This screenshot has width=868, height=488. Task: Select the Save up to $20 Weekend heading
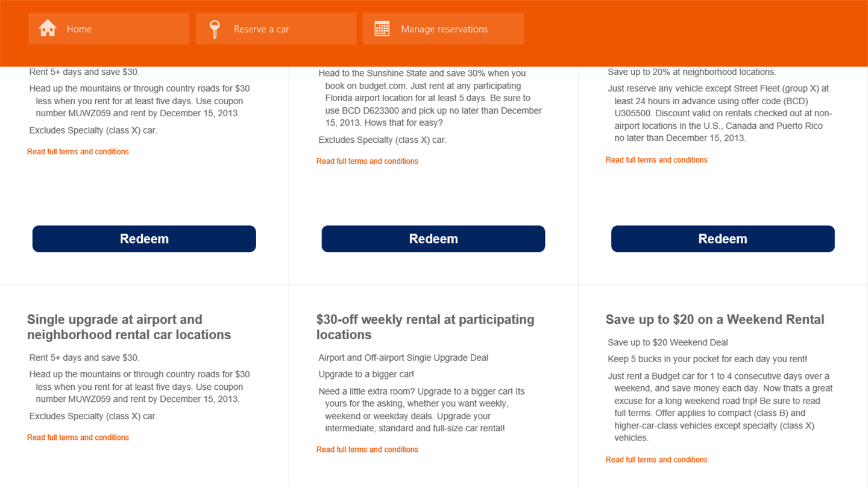point(715,319)
